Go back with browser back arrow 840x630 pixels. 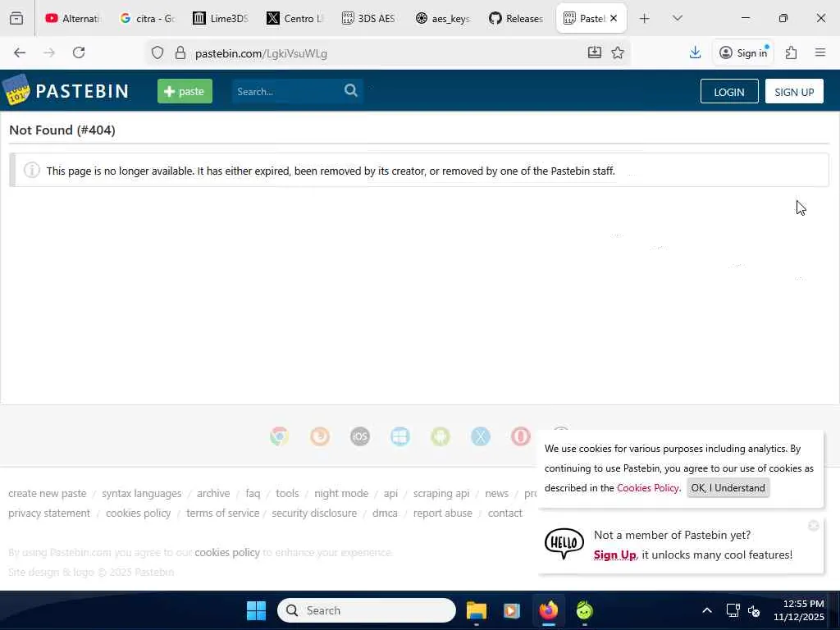pos(20,52)
